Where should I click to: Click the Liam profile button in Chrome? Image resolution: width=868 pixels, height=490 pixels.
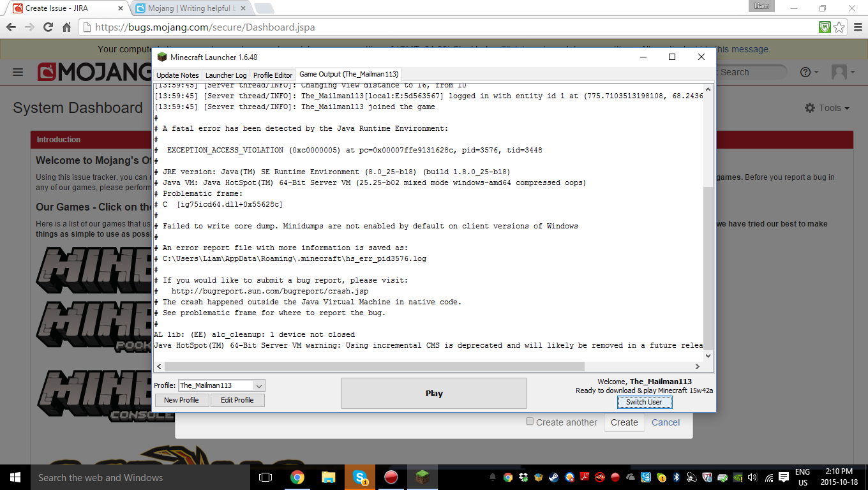click(762, 6)
